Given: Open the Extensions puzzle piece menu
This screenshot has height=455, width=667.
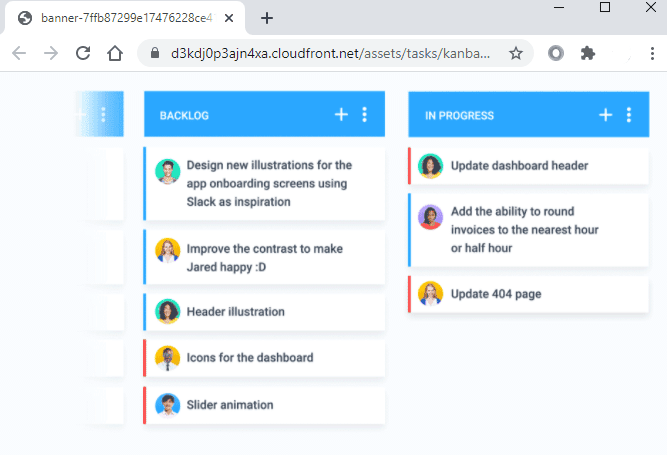Looking at the screenshot, I should coord(587,54).
